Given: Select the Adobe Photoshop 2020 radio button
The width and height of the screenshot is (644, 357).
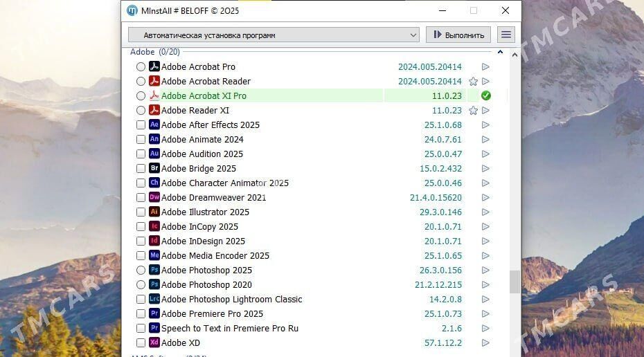Looking at the screenshot, I should (141, 285).
